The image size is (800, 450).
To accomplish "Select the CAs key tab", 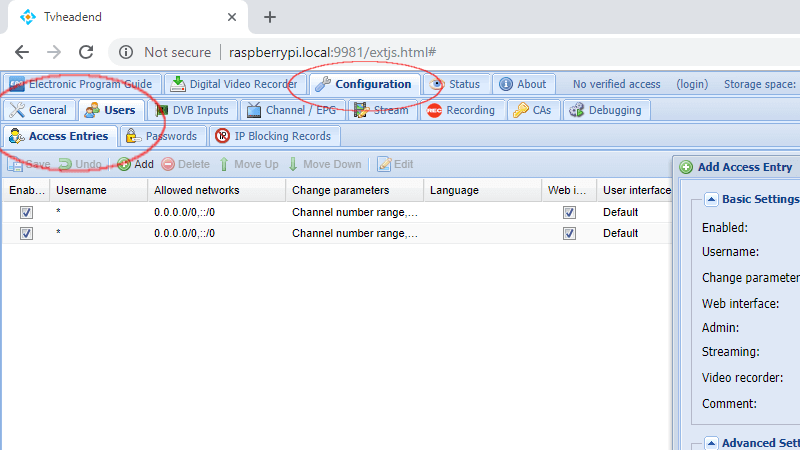I will coord(532,110).
